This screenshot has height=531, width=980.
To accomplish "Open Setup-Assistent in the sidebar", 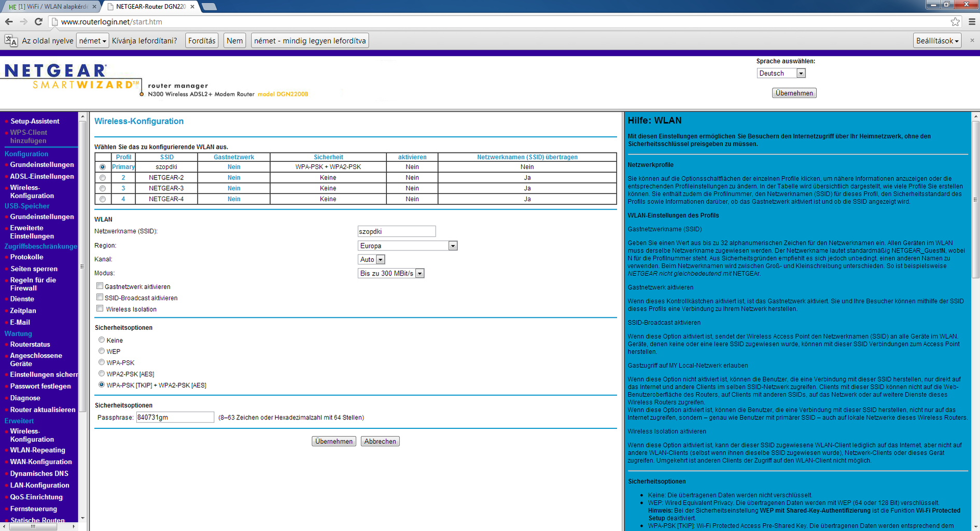I will [x=35, y=121].
